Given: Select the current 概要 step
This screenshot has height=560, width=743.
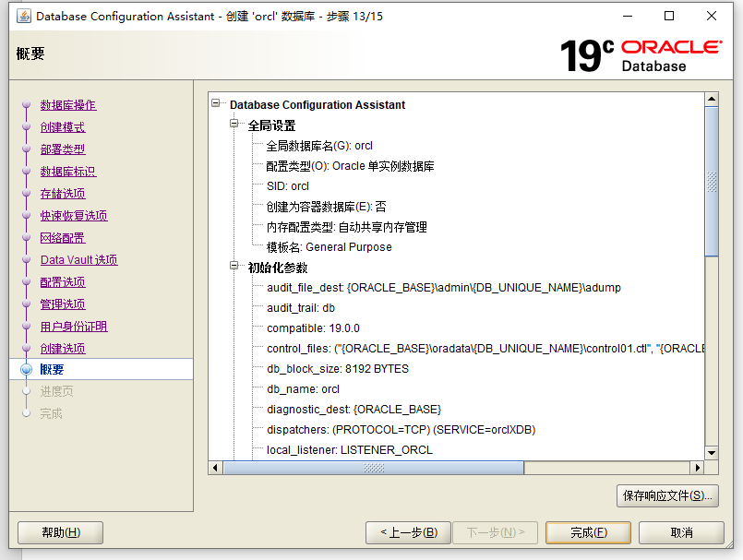Looking at the screenshot, I should pos(52,370).
